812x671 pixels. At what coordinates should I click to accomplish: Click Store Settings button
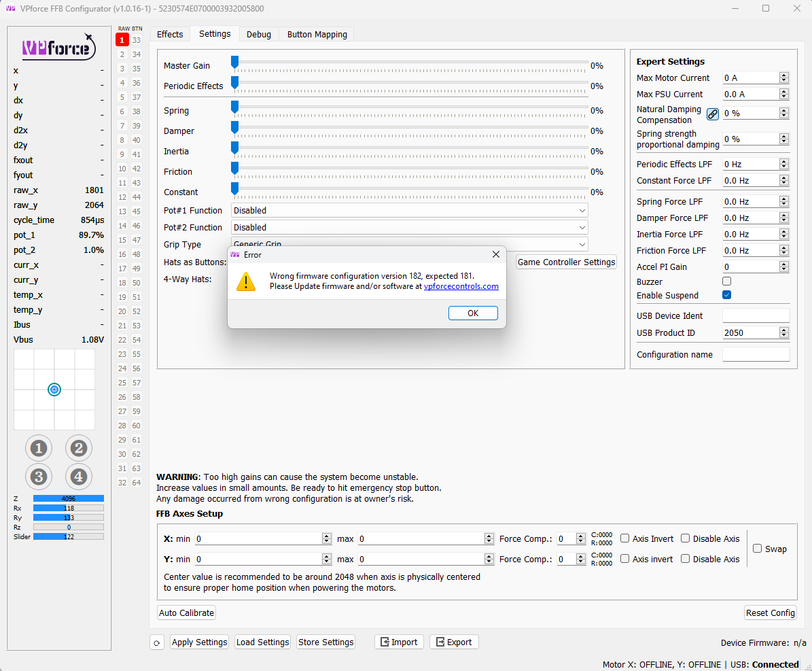(x=325, y=642)
